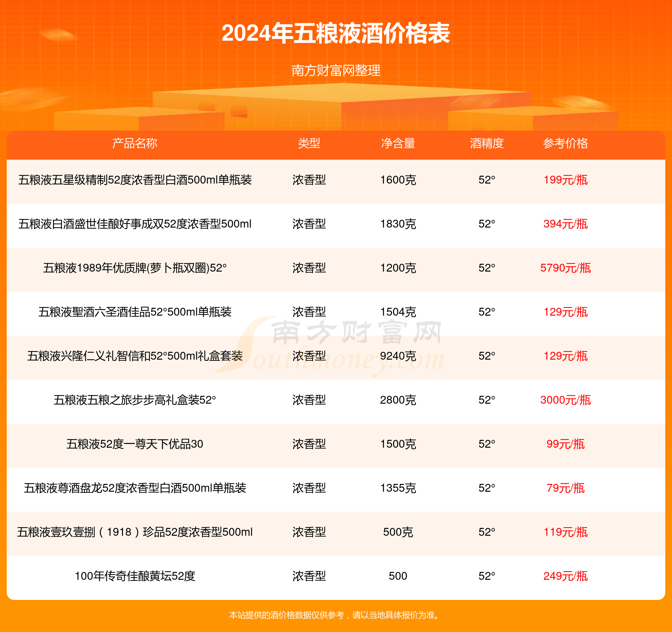Click 浓香型 in the 步步高礼盒装 row

(x=309, y=400)
